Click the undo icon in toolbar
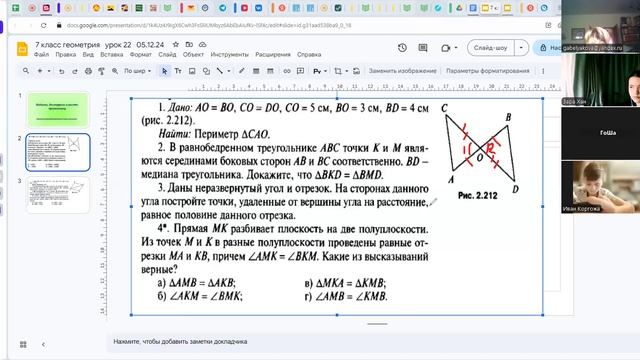Image resolution: width=640 pixels, height=360 pixels. [61, 71]
